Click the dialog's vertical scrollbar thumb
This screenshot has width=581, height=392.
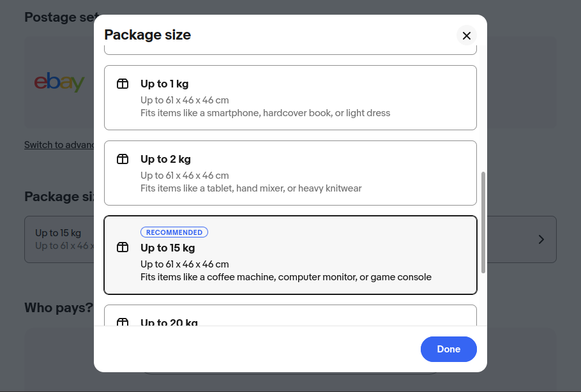483,222
